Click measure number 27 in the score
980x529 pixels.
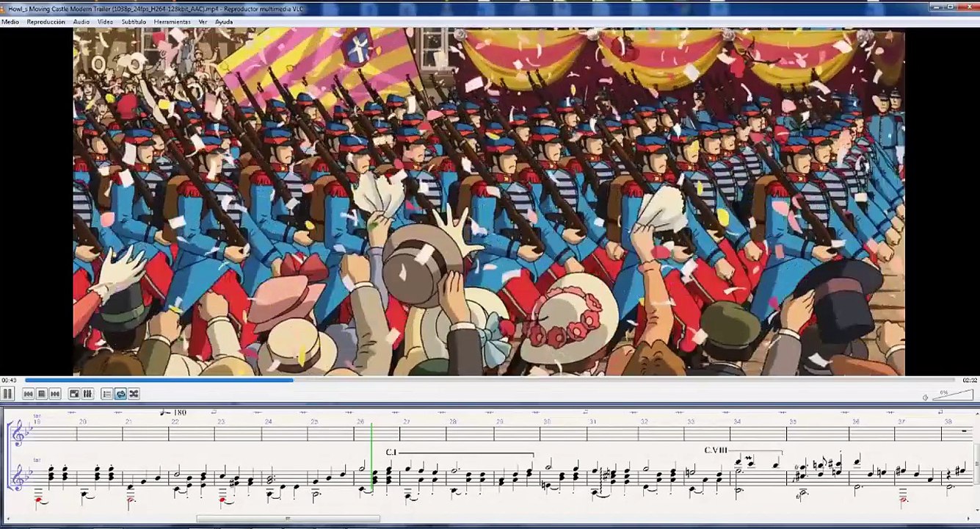coord(407,422)
